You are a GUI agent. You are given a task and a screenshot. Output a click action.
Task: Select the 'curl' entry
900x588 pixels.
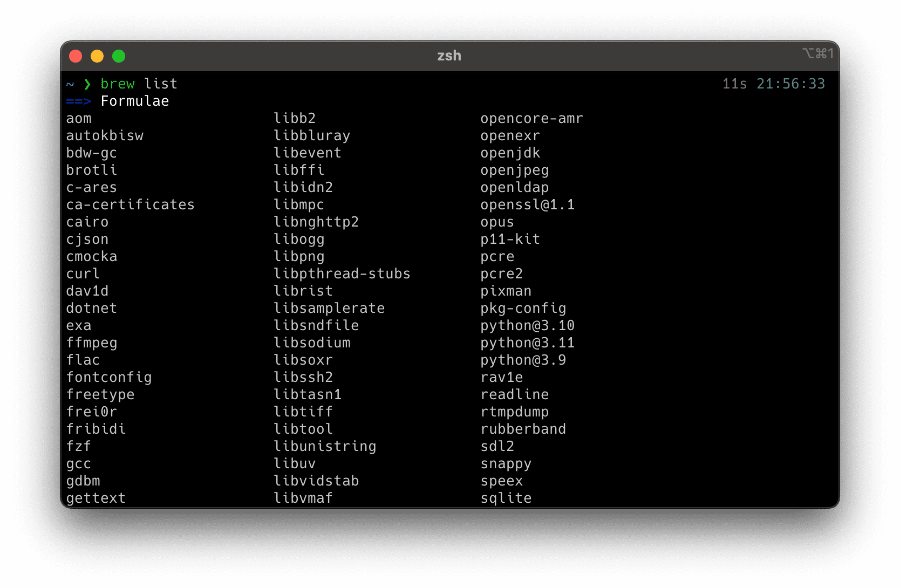(83, 274)
